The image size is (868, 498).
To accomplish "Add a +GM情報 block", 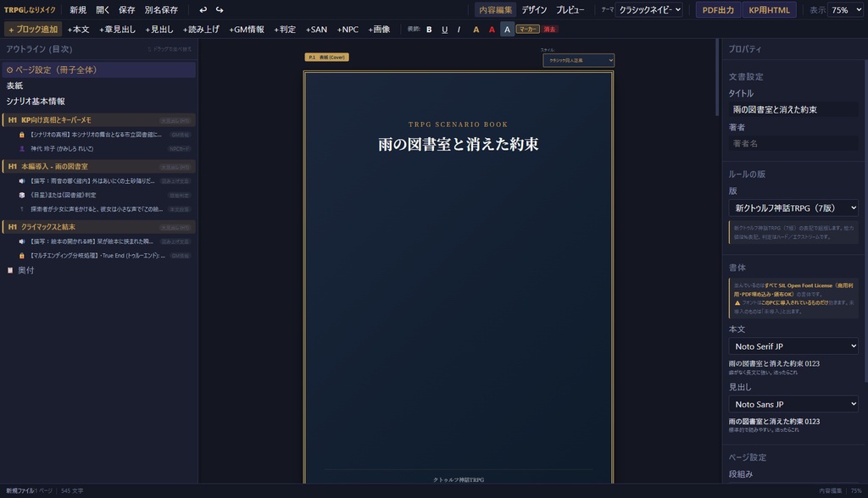I will pyautogui.click(x=247, y=30).
